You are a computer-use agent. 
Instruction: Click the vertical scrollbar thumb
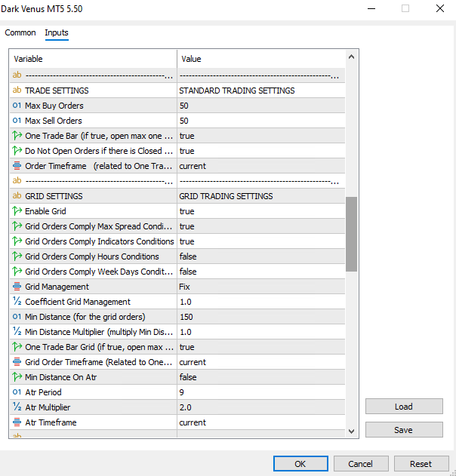click(x=351, y=234)
